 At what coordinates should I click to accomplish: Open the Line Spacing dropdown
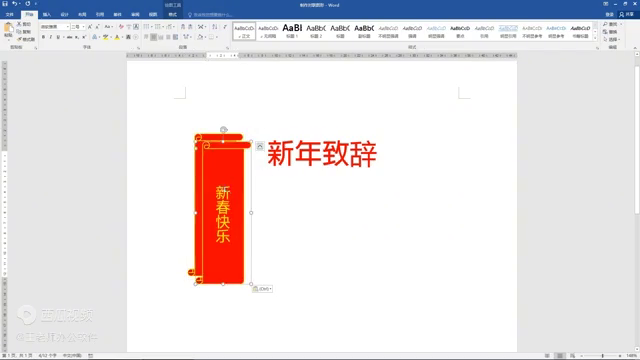(x=187, y=37)
